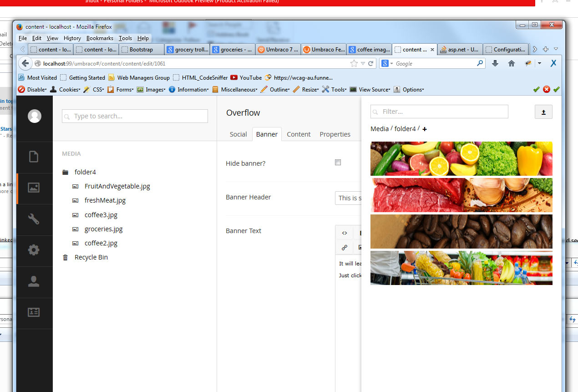Click the red error X indicator icon
The image size is (578, 392).
547,90
